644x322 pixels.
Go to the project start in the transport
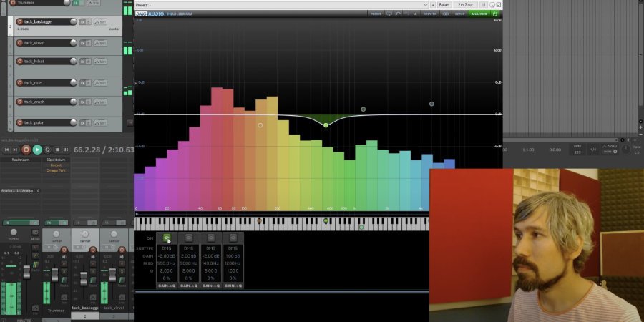6,150
